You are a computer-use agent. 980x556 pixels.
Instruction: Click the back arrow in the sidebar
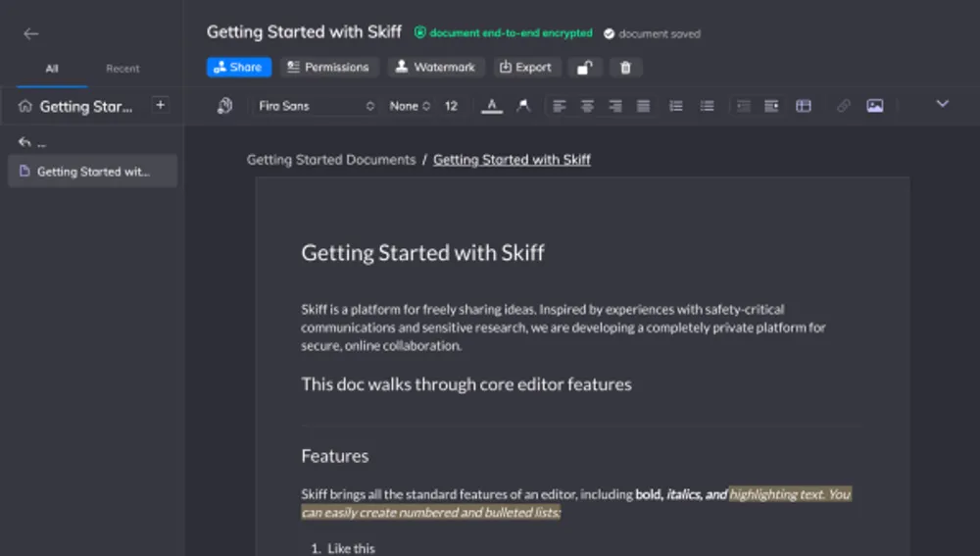point(31,33)
